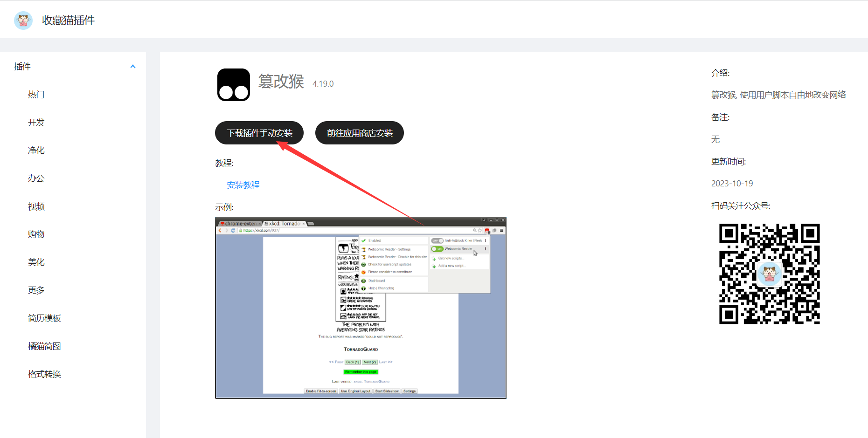Open the 热门 category

[x=36, y=95]
